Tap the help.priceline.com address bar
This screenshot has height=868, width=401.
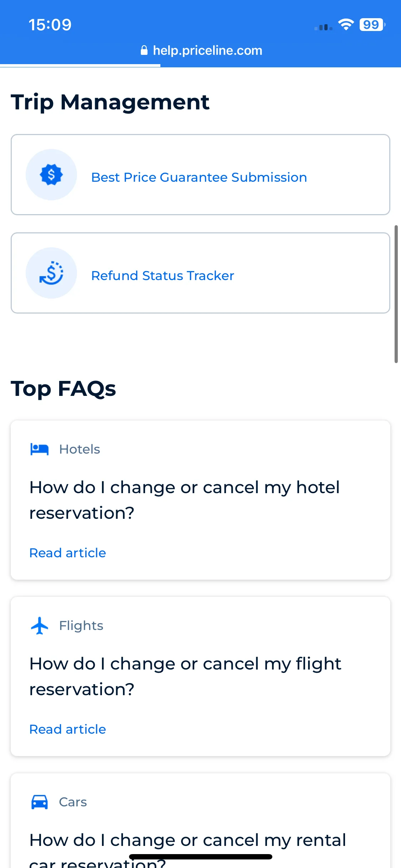(201, 50)
